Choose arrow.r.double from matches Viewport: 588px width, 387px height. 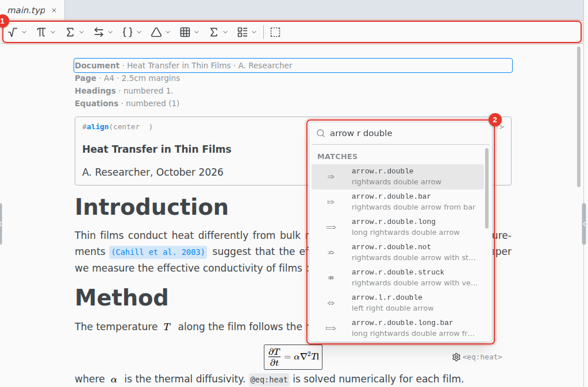point(398,176)
